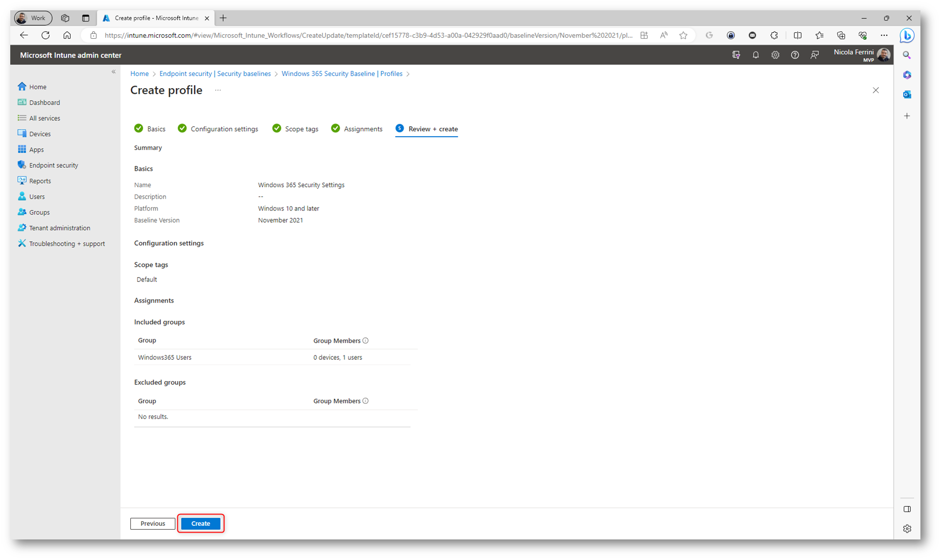Toggle browser split screen
941x560 pixels.
click(798, 35)
